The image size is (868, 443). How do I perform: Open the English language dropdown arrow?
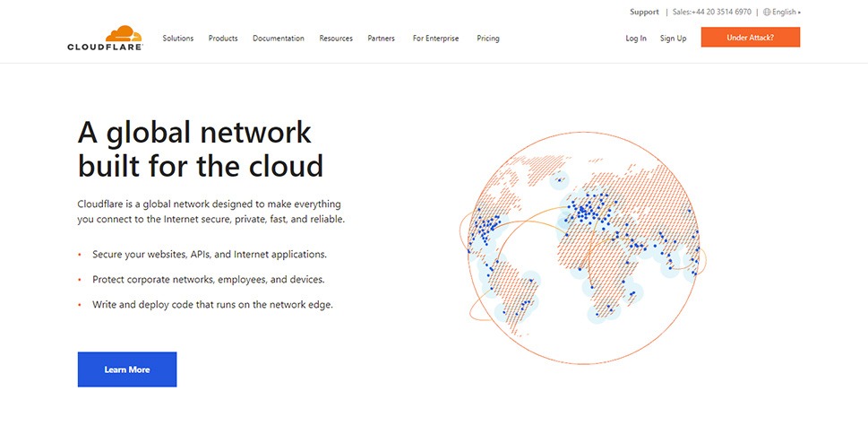799,13
